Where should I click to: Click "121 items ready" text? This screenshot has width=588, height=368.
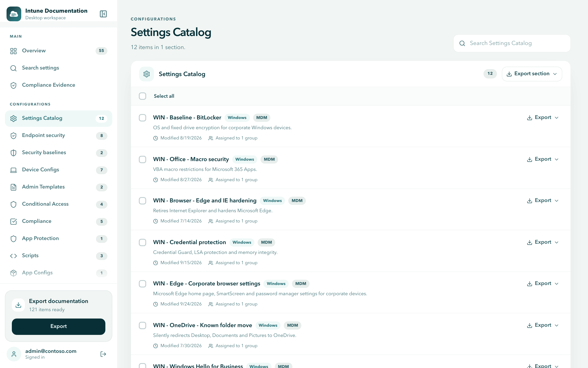coord(47,310)
